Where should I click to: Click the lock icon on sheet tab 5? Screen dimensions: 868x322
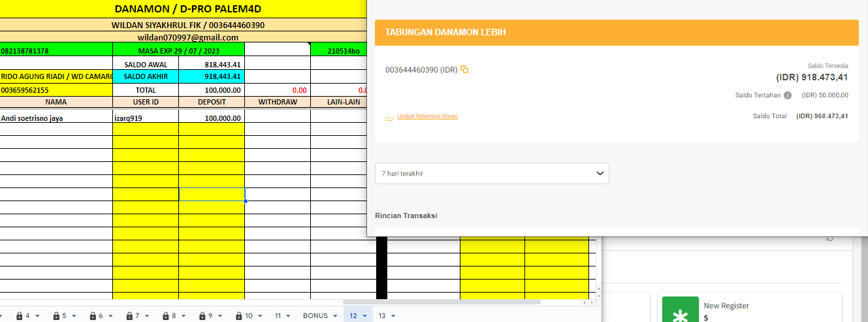coord(56,316)
